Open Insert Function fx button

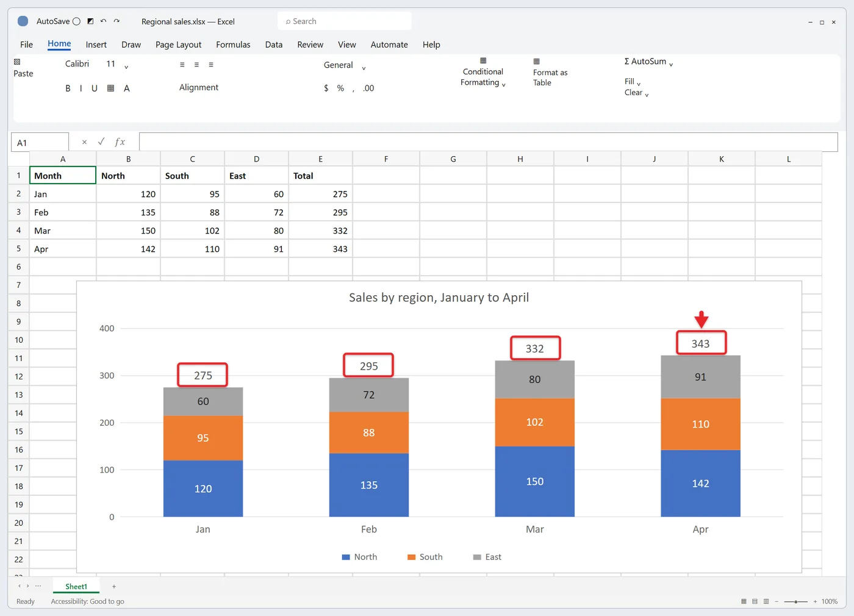[x=120, y=142]
